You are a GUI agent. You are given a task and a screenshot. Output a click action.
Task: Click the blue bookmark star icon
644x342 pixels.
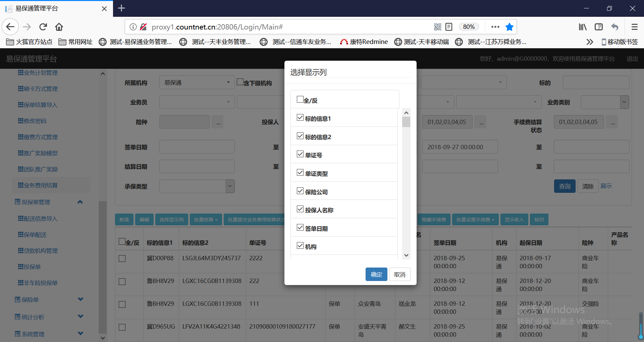(509, 27)
